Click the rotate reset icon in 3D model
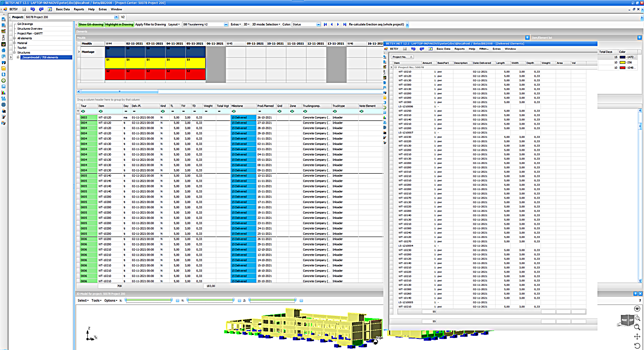The width and height of the screenshot is (644, 350). 637,346
